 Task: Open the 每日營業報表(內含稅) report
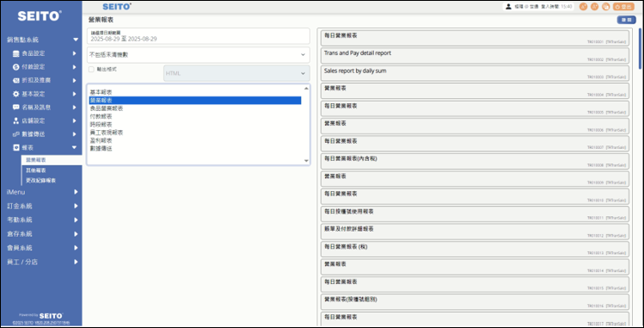[x=475, y=161]
